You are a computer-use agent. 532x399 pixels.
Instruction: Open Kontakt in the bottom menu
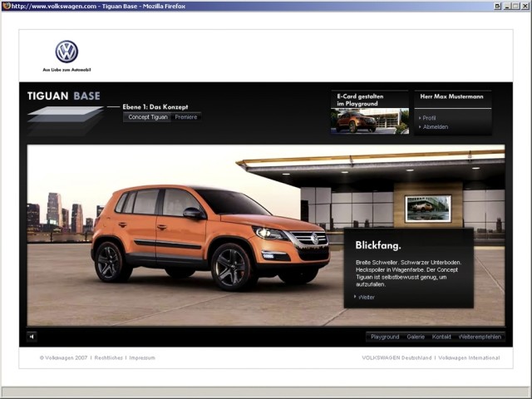441,337
